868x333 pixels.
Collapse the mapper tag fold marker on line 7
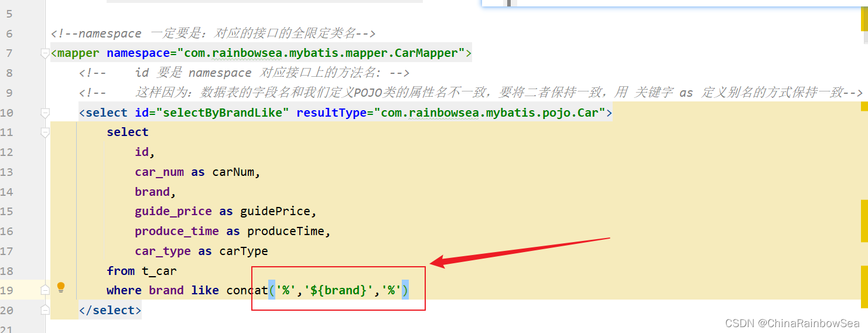click(x=45, y=53)
